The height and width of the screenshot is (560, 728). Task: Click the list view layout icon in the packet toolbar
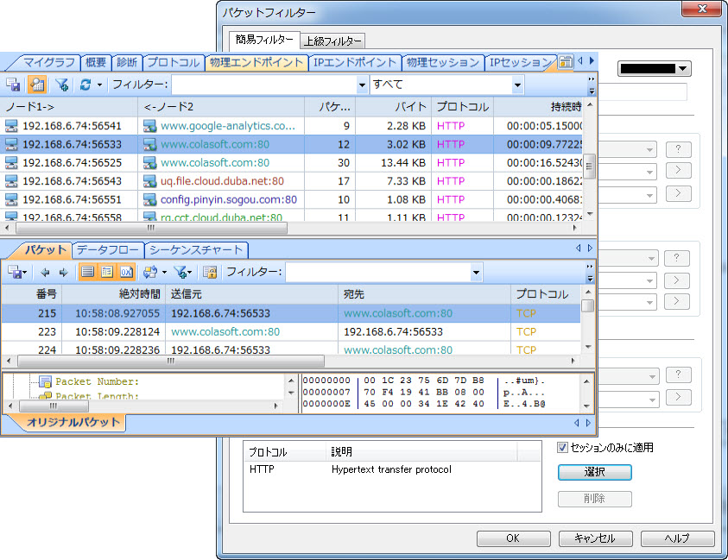pyautogui.click(x=87, y=273)
